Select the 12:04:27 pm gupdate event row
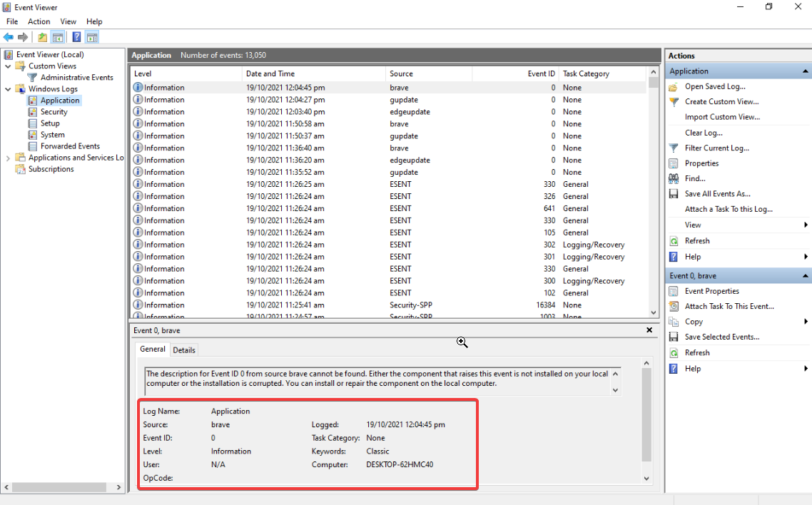Viewport: 812px width, 505px height. click(x=388, y=100)
